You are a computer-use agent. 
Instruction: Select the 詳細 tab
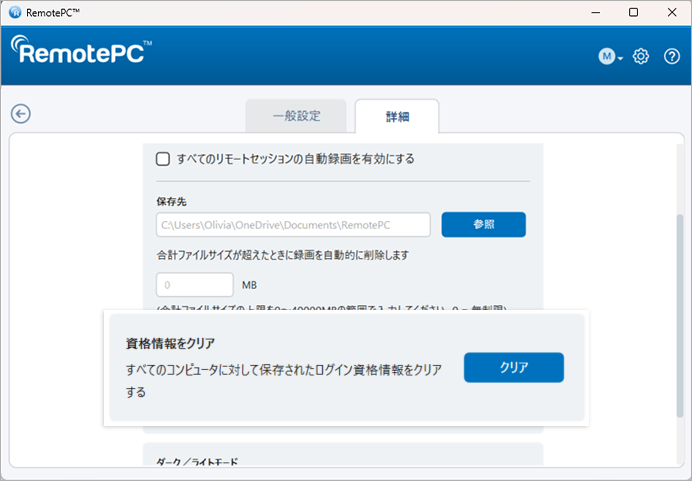397,116
